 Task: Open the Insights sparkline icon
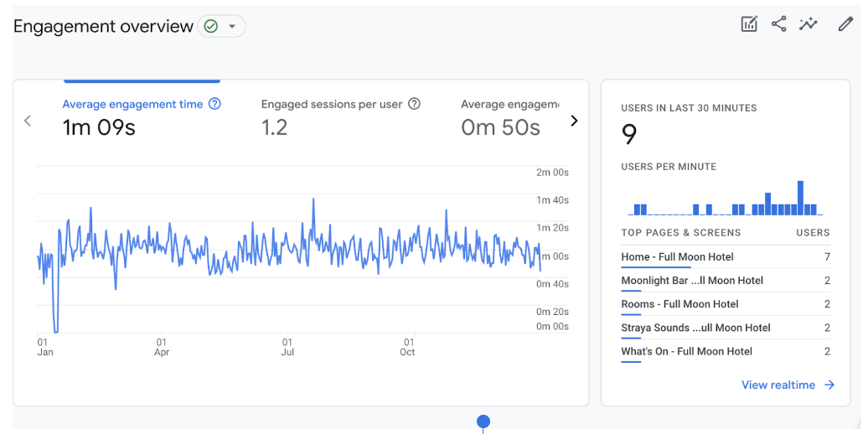808,24
